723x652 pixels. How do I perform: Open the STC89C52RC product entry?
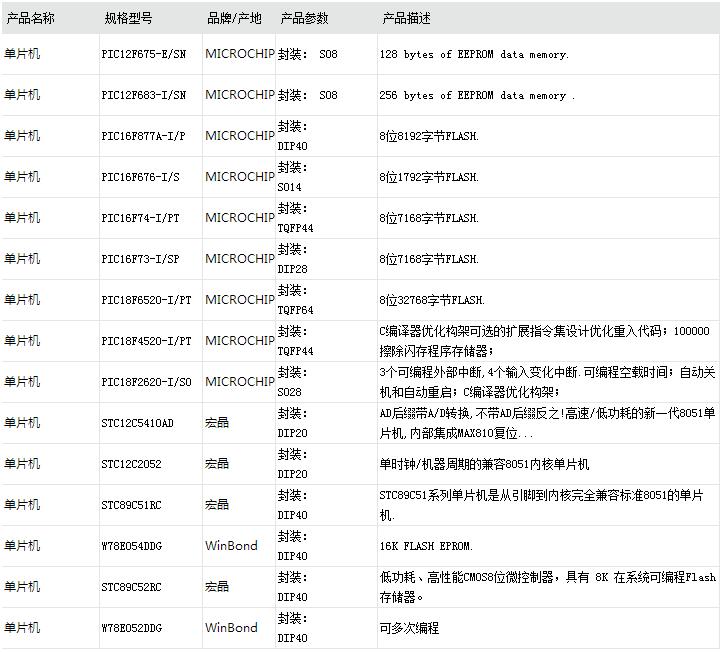tap(131, 587)
